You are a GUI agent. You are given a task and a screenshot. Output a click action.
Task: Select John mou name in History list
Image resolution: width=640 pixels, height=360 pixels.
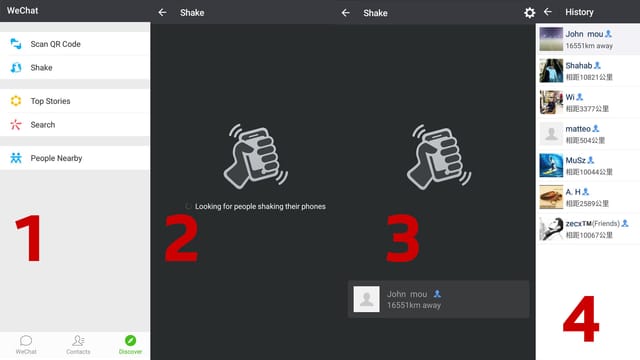point(584,34)
